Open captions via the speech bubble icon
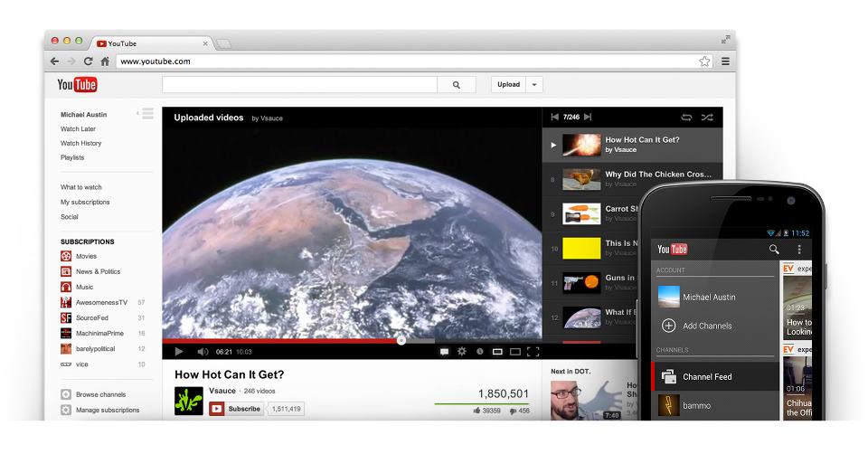The image size is (868, 454). 444,352
